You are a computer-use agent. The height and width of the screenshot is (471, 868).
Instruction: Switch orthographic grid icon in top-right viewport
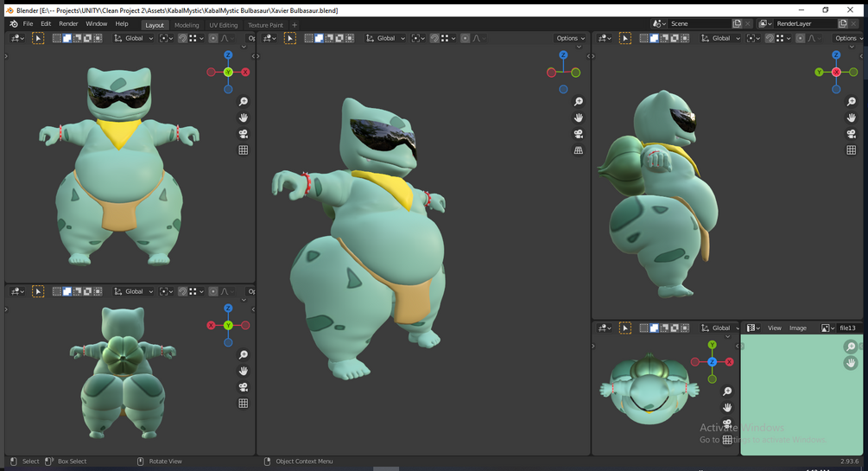click(852, 150)
